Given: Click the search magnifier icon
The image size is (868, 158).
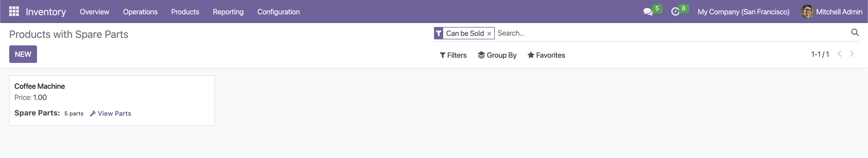Looking at the screenshot, I should pos(855,32).
